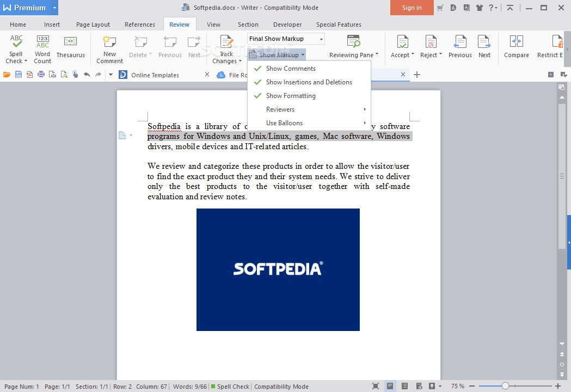571x392 pixels.
Task: Open the help question mark dropdown
Action: (493, 8)
